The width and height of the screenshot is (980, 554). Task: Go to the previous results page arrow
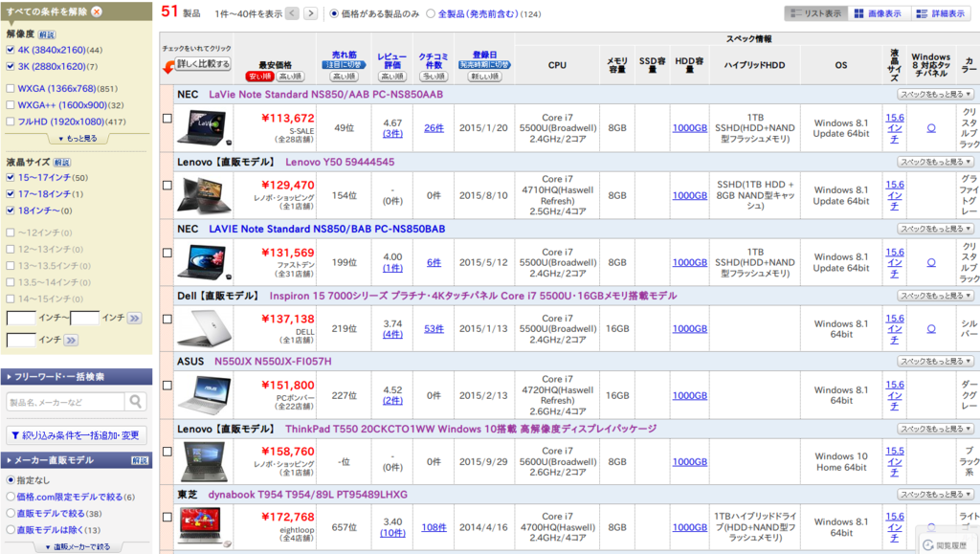pos(292,13)
